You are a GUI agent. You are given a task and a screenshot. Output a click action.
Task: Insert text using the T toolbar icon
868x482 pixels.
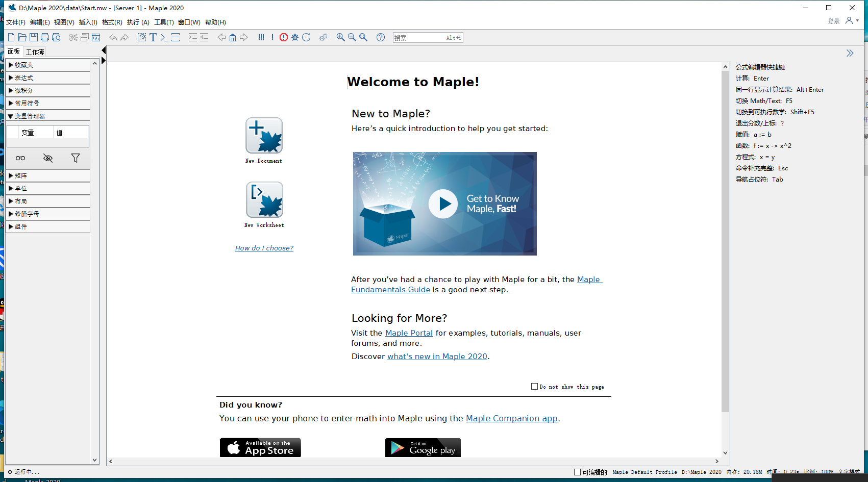(153, 37)
